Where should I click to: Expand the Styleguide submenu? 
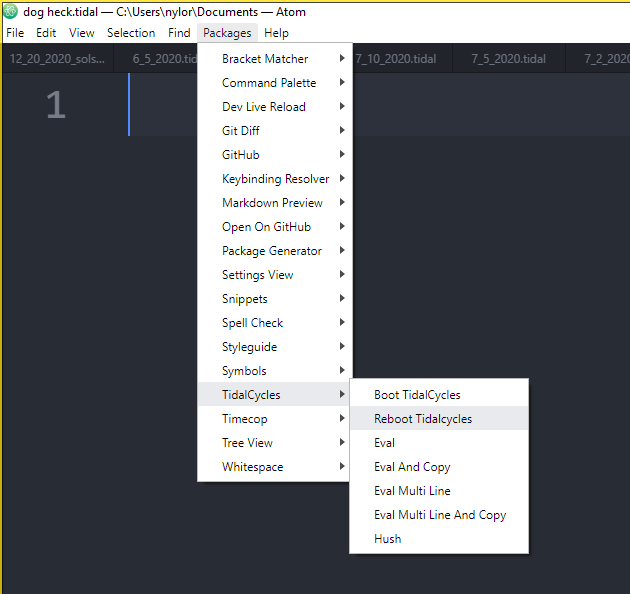coord(275,347)
